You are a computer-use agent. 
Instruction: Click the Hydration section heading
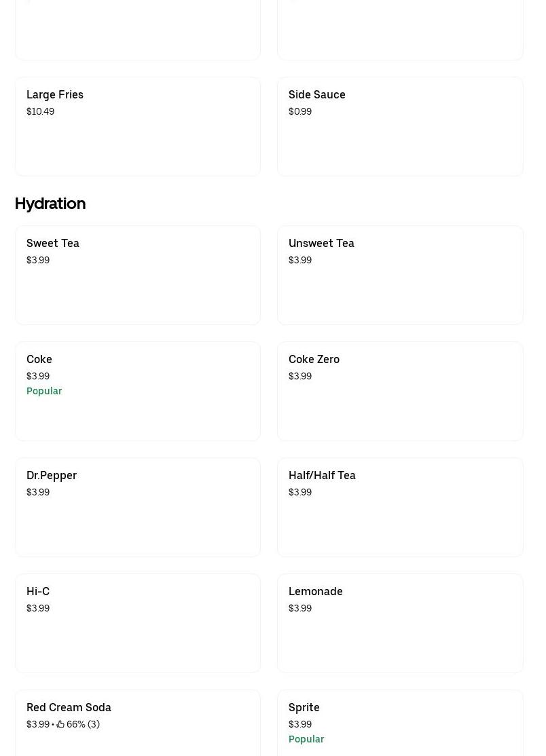tap(50, 204)
